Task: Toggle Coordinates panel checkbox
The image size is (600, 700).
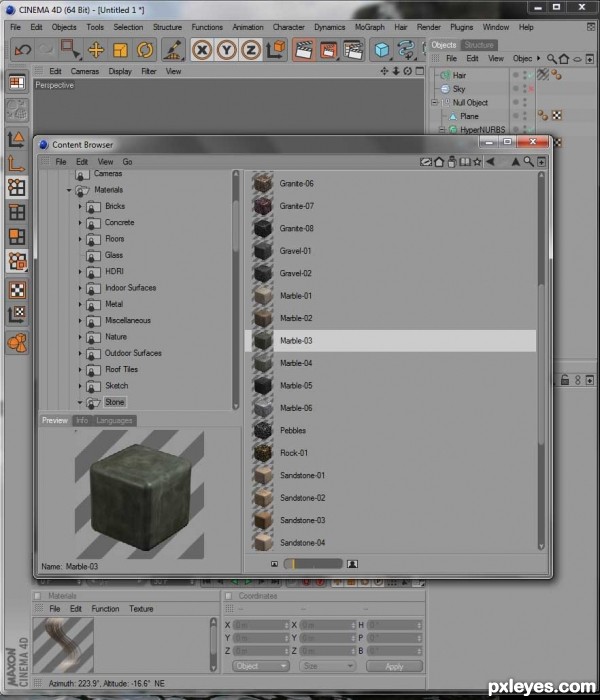Action: [x=228, y=596]
